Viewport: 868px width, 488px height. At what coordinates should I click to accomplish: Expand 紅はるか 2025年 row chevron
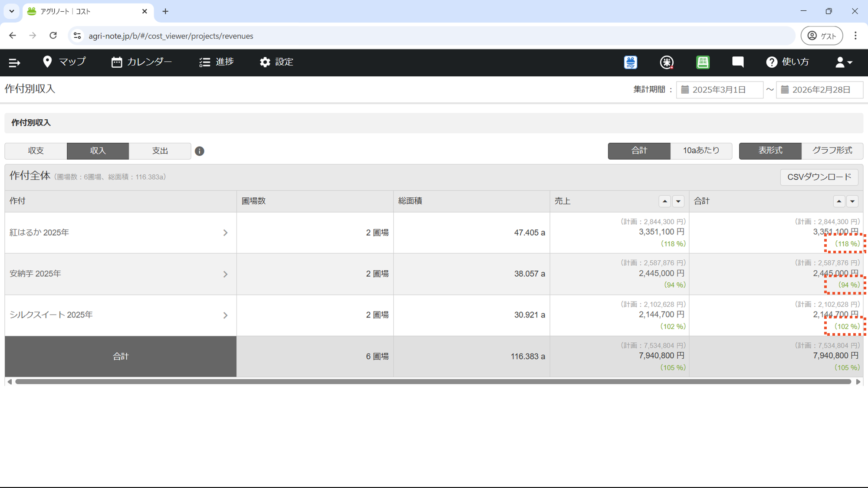click(225, 233)
